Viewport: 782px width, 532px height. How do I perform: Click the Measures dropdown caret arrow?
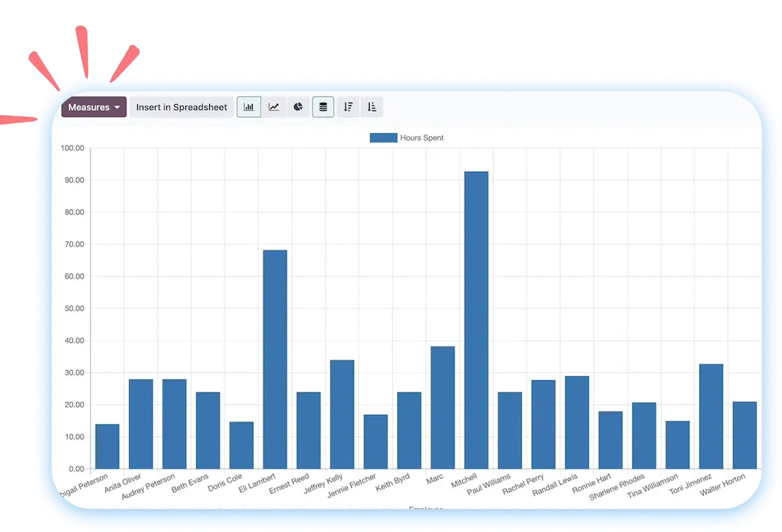[117, 107]
